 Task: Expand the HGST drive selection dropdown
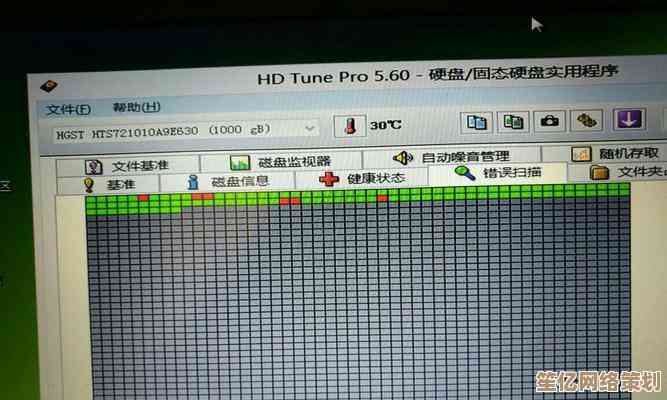coord(310,129)
